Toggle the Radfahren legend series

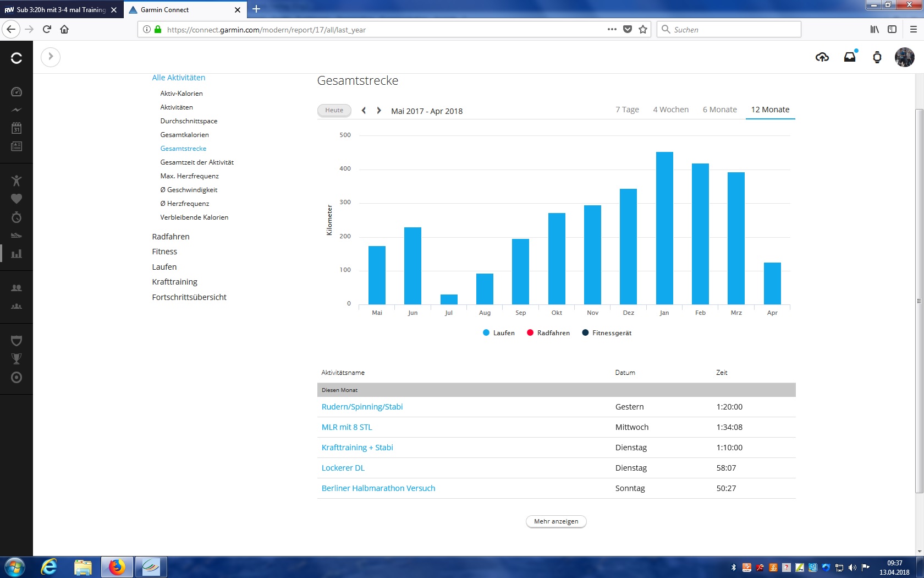click(548, 333)
